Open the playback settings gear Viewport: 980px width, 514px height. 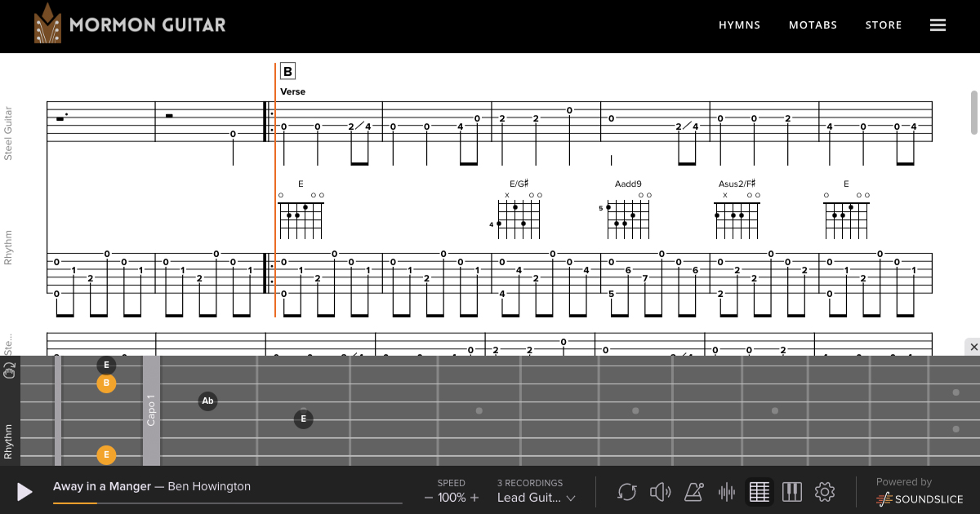click(x=825, y=492)
